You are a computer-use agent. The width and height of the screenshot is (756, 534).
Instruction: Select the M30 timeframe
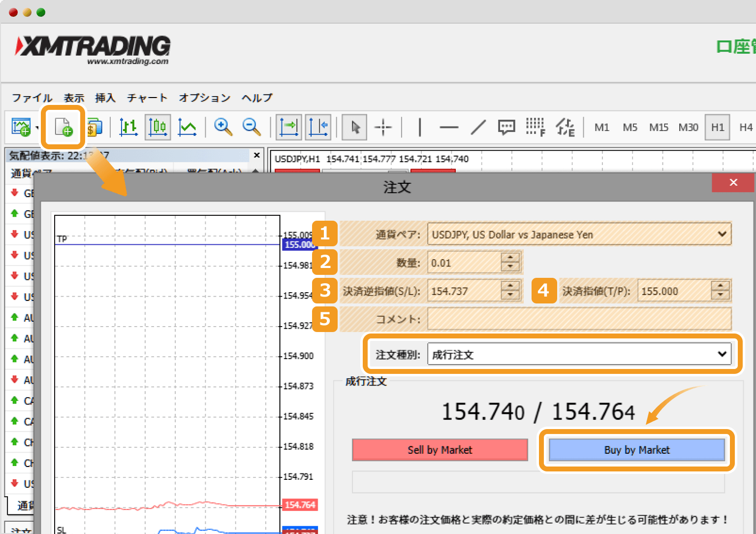click(688, 128)
